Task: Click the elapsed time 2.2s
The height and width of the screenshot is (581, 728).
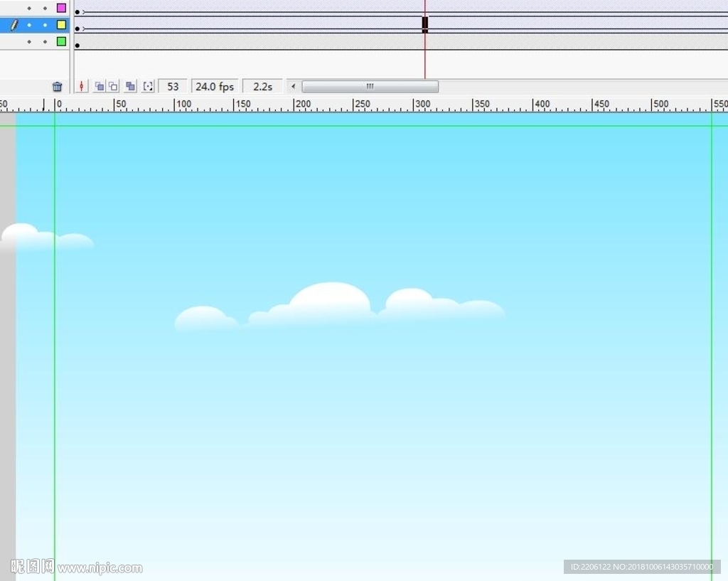Action: coord(262,86)
